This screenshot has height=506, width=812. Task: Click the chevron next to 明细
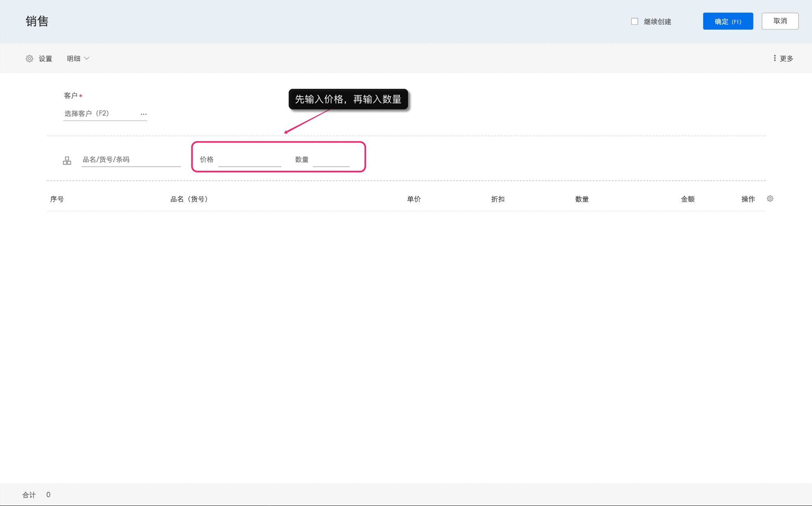point(86,58)
